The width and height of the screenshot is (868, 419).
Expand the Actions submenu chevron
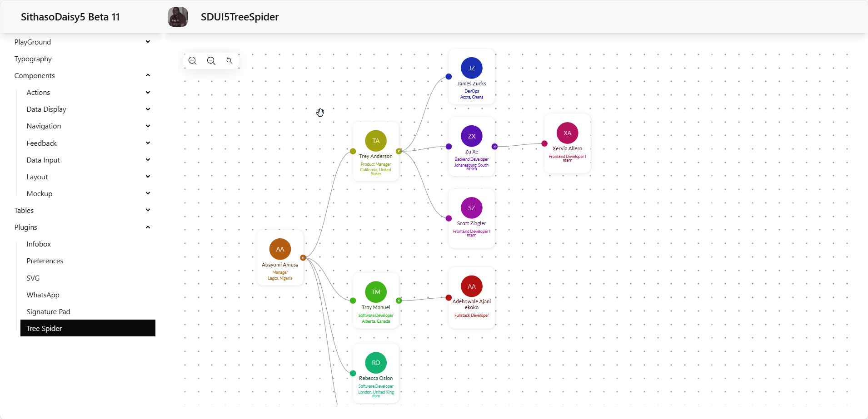point(148,93)
